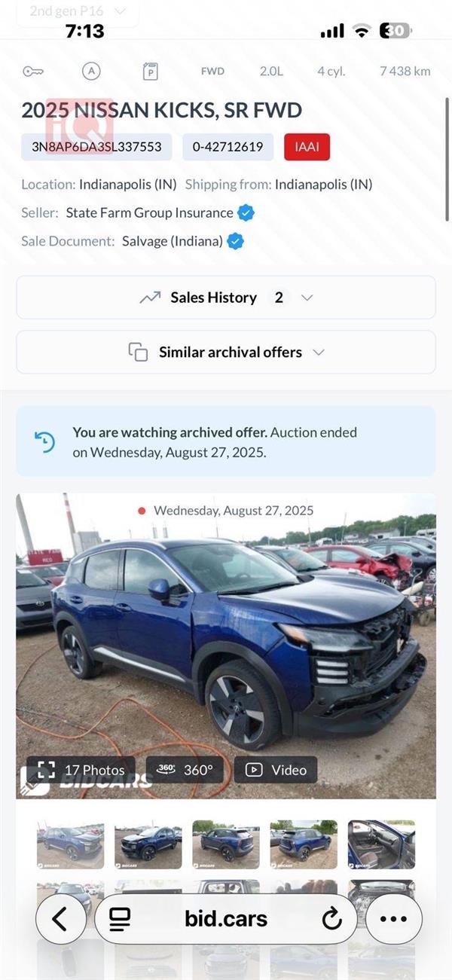
Task: Click the fuel pump icon in specs row
Action: 150,71
